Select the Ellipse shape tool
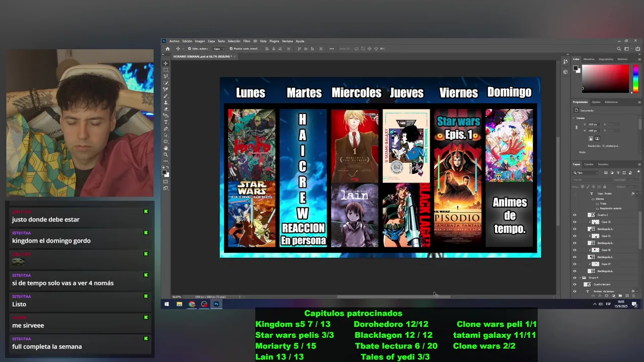This screenshot has width=644, height=362. [166, 141]
